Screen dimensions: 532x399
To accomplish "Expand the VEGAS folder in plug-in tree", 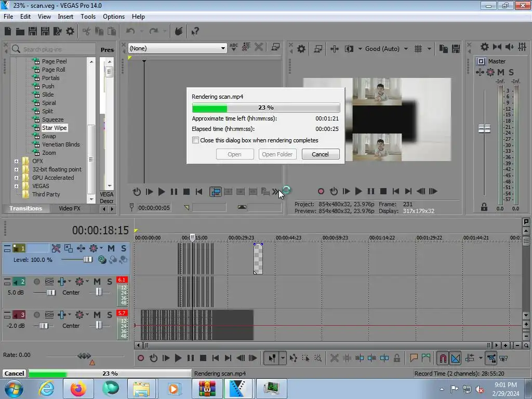I will click(16, 186).
